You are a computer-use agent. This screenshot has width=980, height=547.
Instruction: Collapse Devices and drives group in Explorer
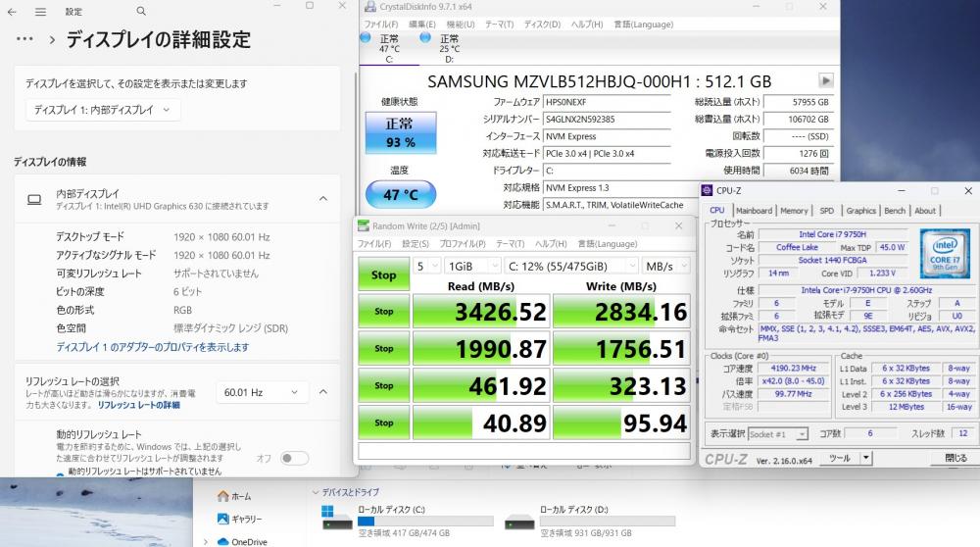[x=316, y=493]
